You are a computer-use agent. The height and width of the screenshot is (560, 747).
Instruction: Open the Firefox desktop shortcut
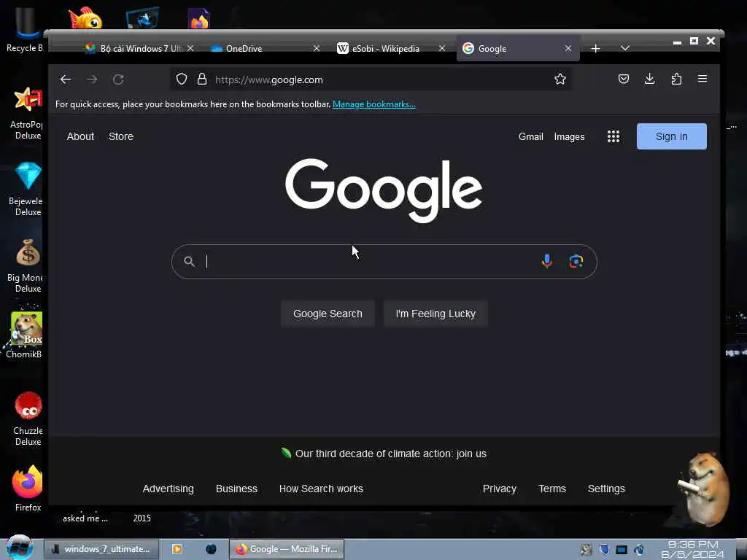[x=28, y=489]
